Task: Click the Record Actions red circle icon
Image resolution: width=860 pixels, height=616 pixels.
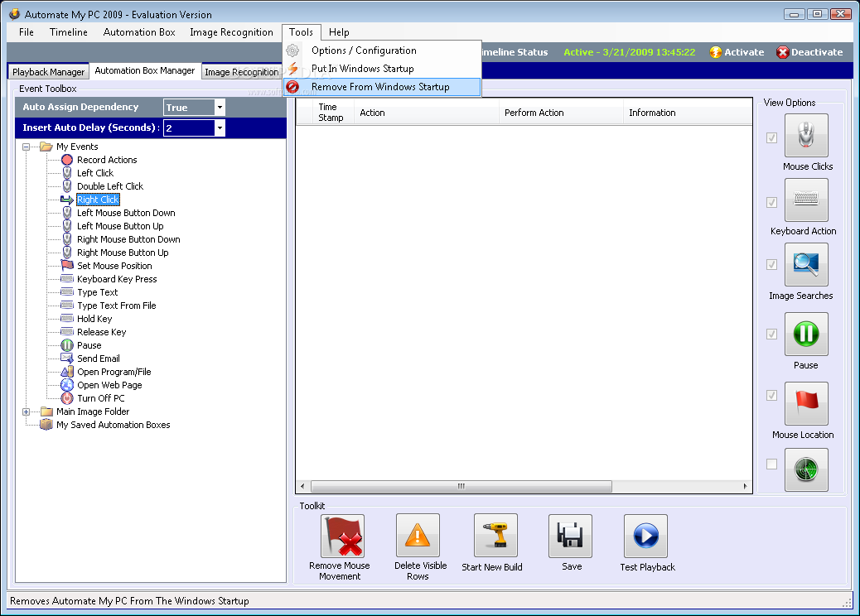Action: pos(67,160)
